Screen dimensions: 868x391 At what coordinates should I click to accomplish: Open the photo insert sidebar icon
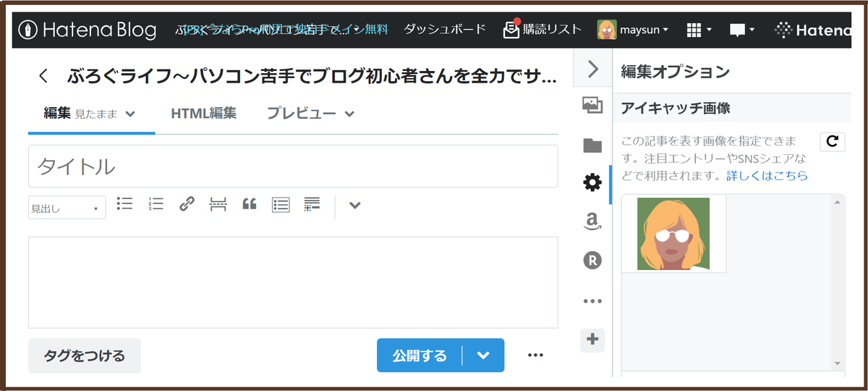(592, 106)
